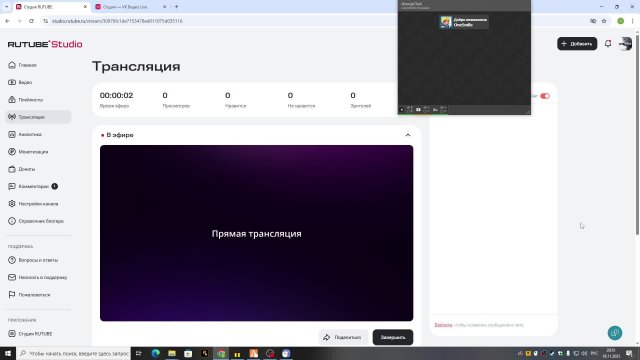Click the Комментарии badge counter
The height and width of the screenshot is (360, 640).
(55, 187)
